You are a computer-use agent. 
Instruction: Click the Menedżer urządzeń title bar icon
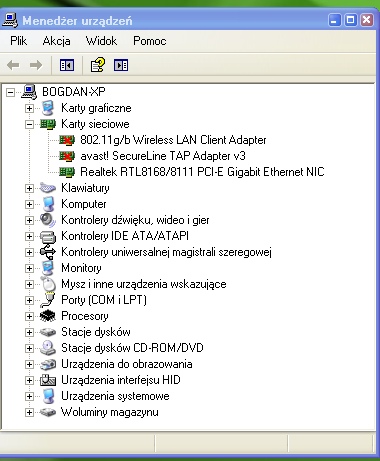coord(10,20)
